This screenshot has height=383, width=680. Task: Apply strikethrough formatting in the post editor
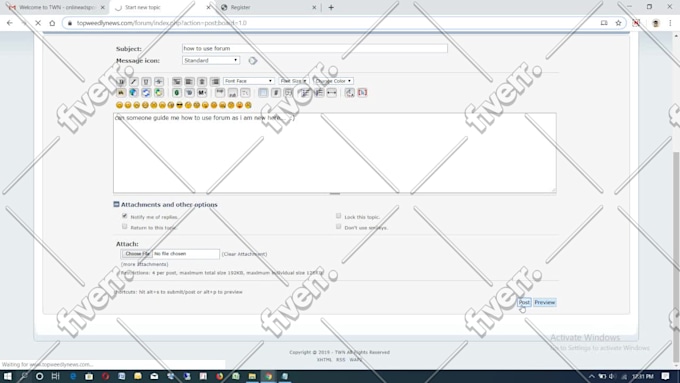(x=159, y=82)
